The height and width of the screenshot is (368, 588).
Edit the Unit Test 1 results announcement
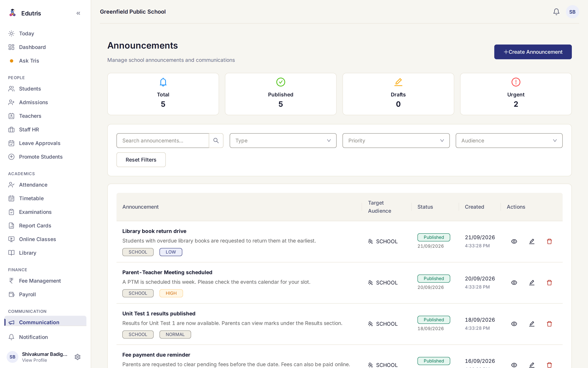pyautogui.click(x=532, y=324)
